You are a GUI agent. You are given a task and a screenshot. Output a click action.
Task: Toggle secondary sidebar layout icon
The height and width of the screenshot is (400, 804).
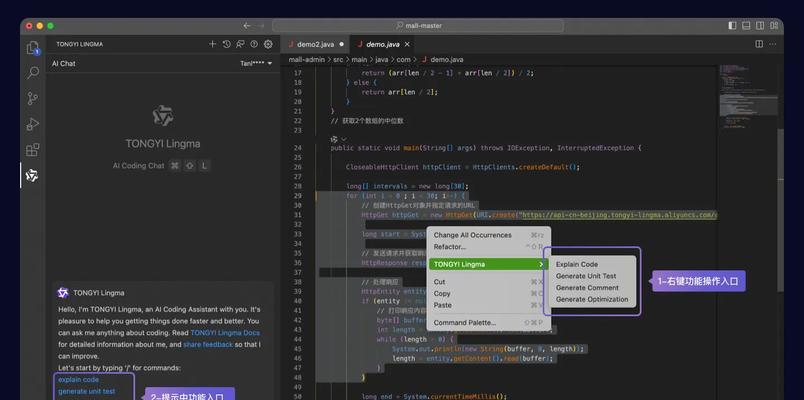pyautogui.click(x=760, y=26)
